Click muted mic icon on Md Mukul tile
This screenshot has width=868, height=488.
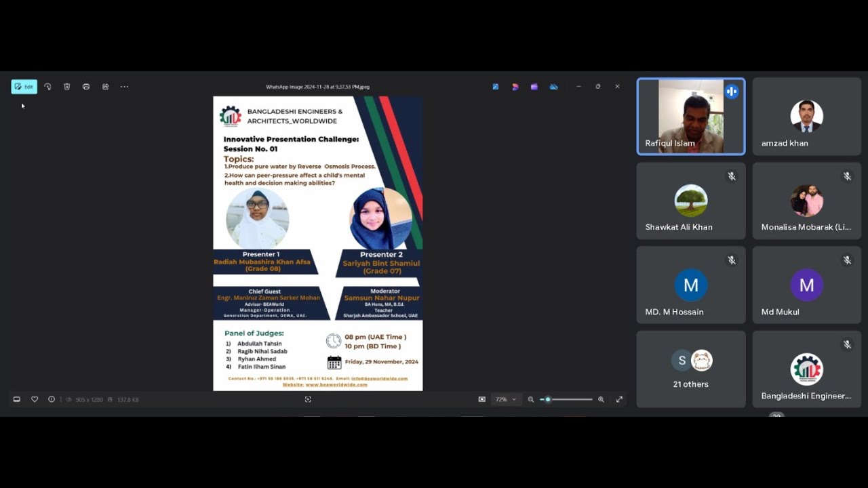click(847, 260)
